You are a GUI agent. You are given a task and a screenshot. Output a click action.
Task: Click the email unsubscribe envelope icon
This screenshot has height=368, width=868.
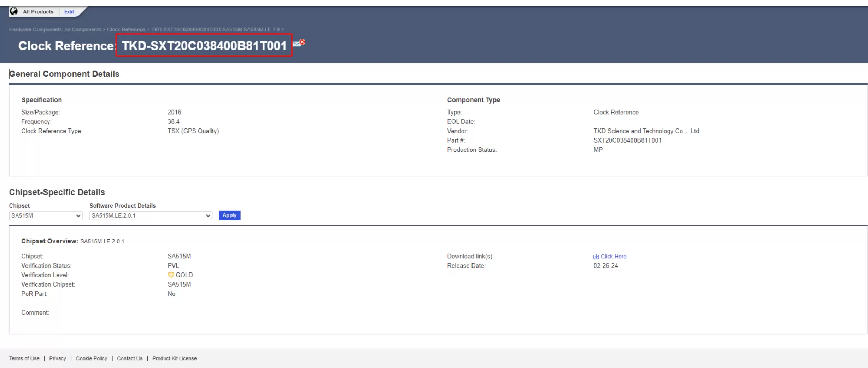pyautogui.click(x=299, y=43)
